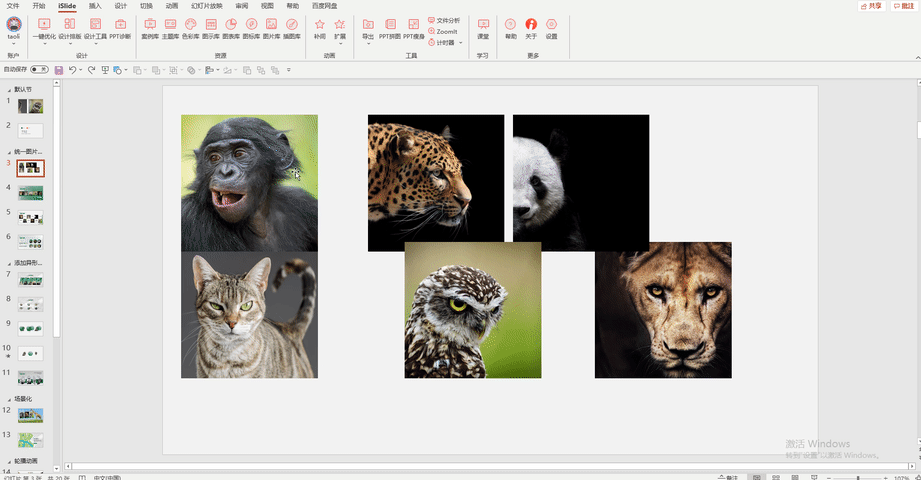This screenshot has width=921, height=480.
Task: Click the 共享 share button
Action: point(872,6)
